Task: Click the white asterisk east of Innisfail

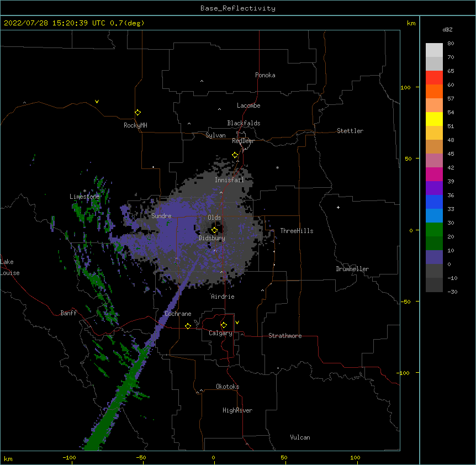Action: coord(277,167)
